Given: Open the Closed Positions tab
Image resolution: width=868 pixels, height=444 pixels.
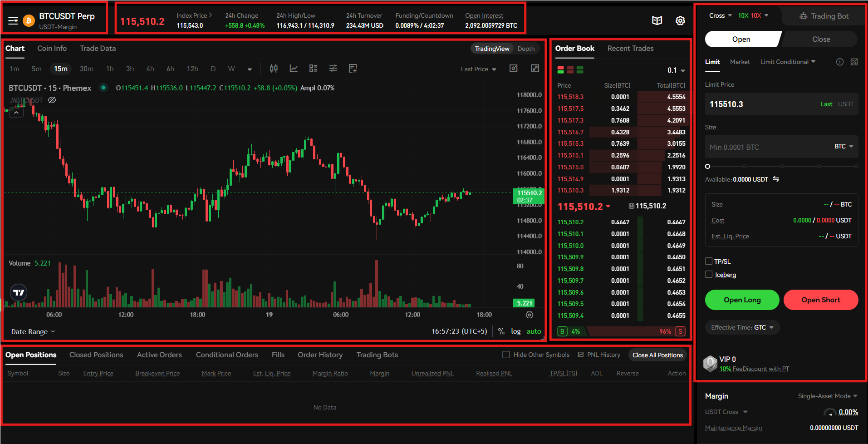Looking at the screenshot, I should click(96, 355).
